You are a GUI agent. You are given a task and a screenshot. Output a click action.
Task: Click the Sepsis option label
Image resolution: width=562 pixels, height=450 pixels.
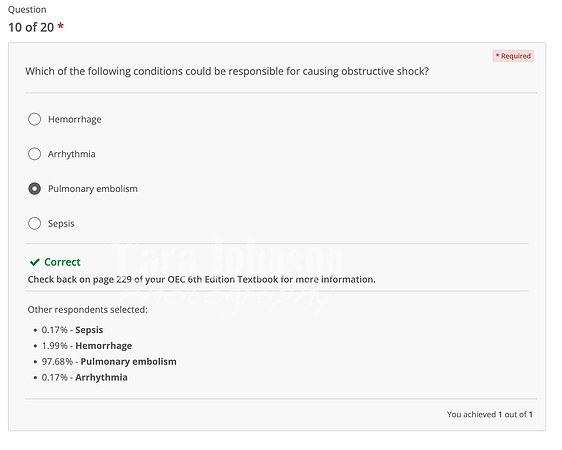point(61,224)
